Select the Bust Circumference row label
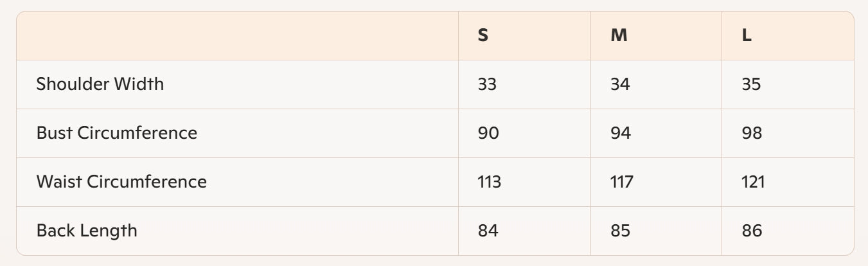 coord(117,133)
